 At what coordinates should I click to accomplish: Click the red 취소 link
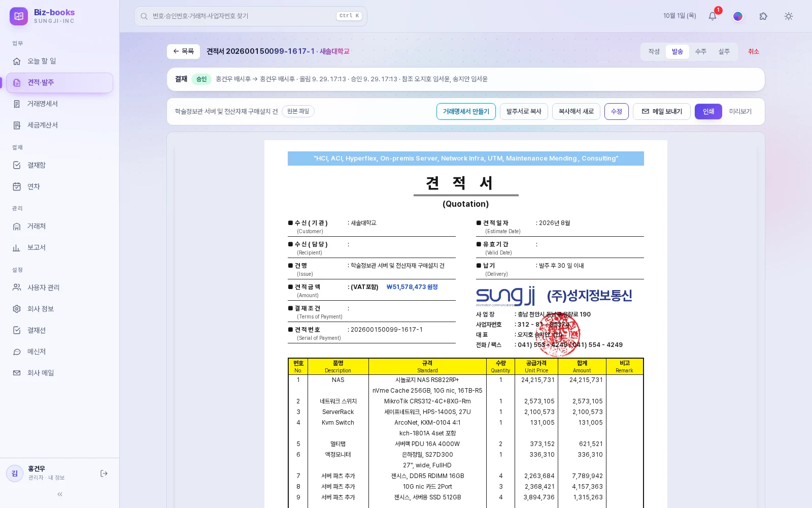click(x=754, y=52)
